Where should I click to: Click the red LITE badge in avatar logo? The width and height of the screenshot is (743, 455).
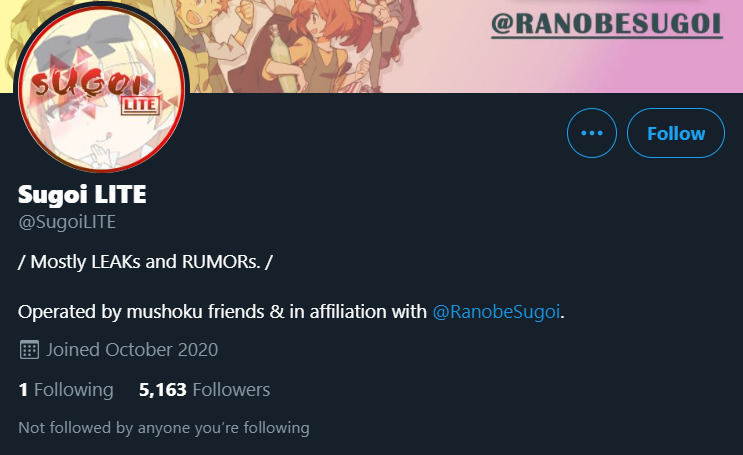point(139,105)
